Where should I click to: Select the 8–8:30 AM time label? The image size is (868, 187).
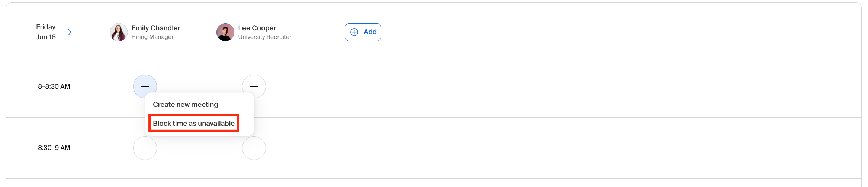click(54, 86)
